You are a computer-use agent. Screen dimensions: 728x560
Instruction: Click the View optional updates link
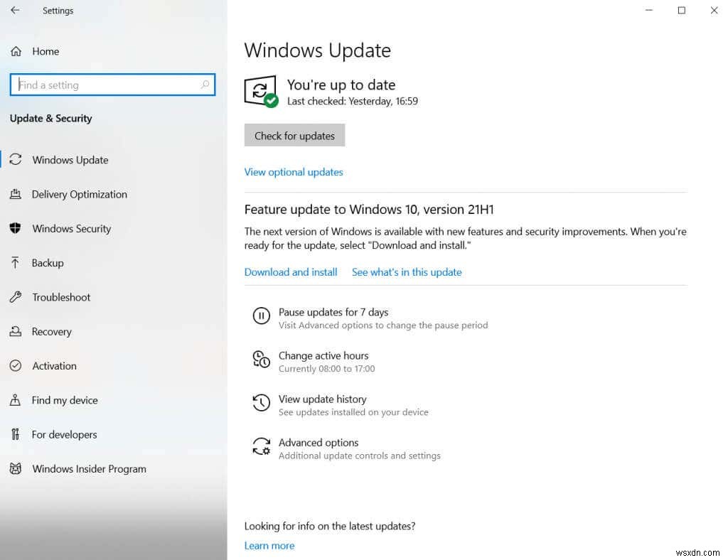(x=293, y=171)
